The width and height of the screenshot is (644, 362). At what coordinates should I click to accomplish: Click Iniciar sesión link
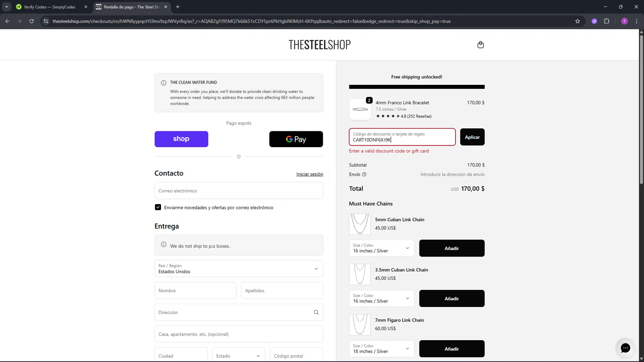(310, 174)
